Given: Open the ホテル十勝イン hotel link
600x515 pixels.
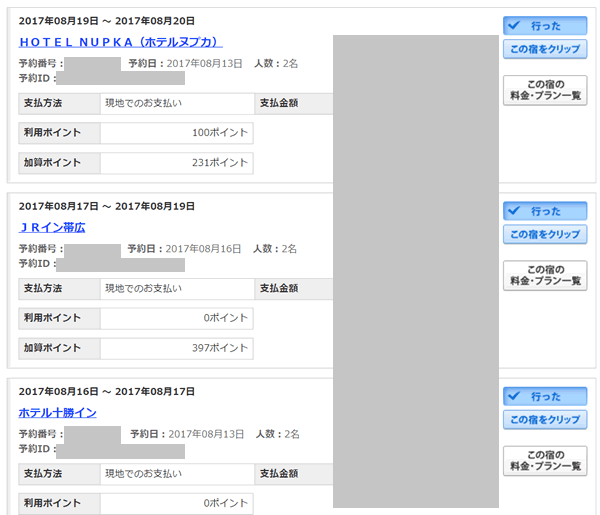Looking at the screenshot, I should tap(57, 412).
